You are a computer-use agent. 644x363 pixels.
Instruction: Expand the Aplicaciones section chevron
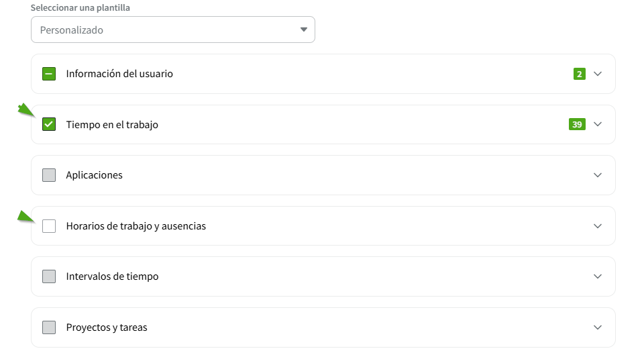pyautogui.click(x=598, y=175)
